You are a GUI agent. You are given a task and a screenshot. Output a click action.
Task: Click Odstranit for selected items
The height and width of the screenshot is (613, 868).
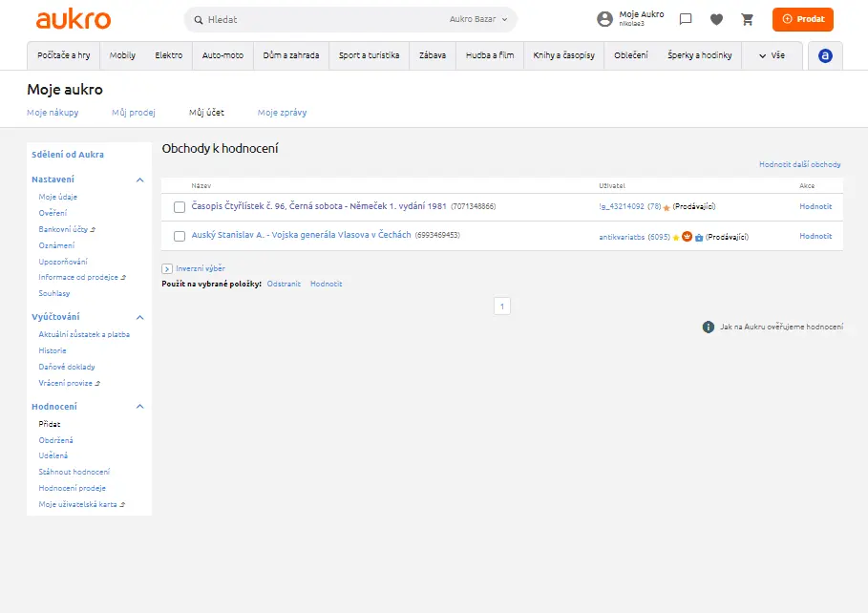click(284, 285)
